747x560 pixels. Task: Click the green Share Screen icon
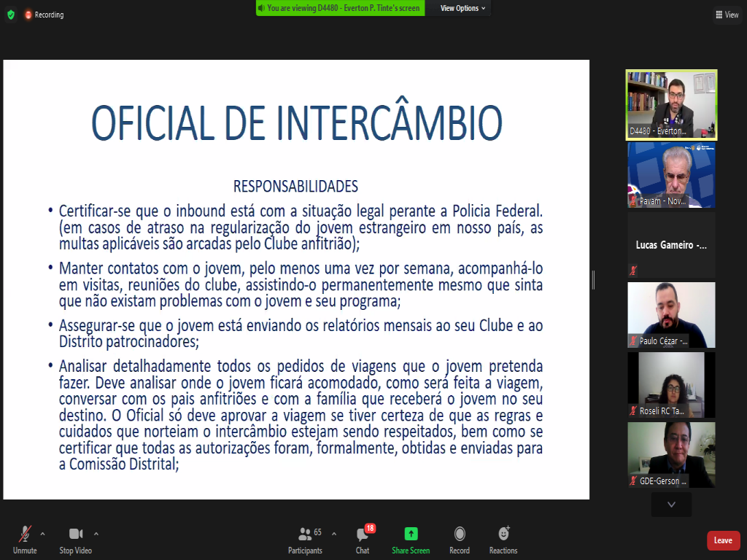coord(411,534)
